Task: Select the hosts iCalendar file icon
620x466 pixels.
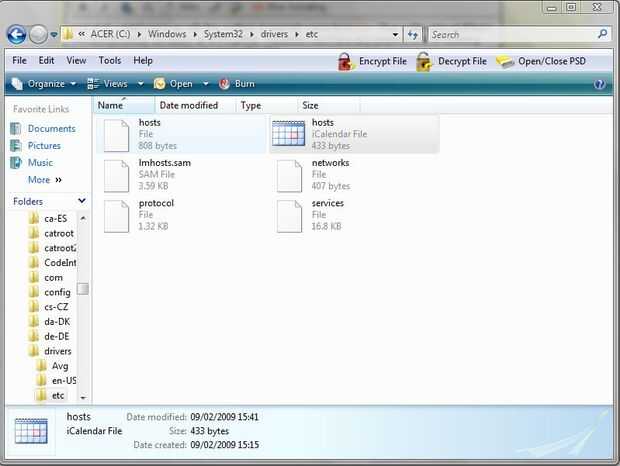Action: 288,134
